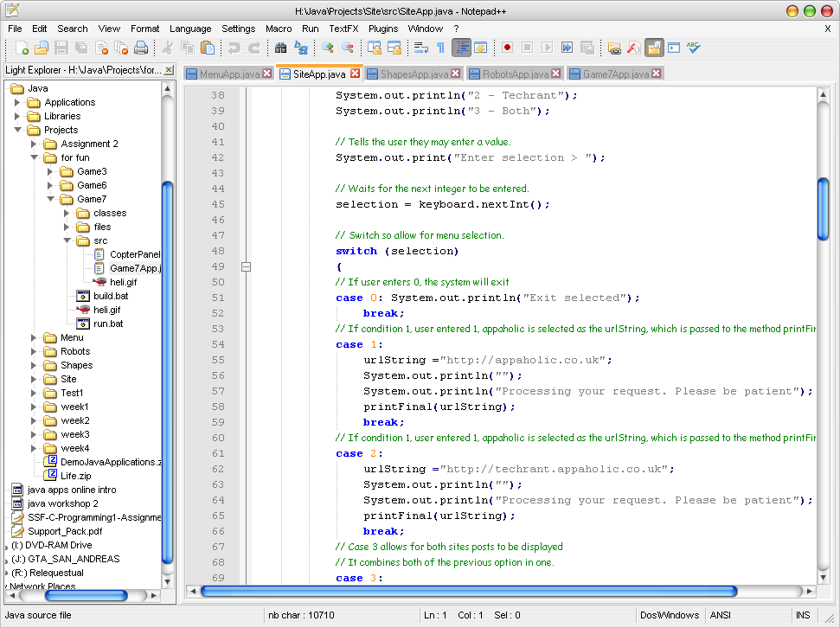Collapse the Projects folder in the tree
This screenshot has height=628, width=840.
click(17, 130)
